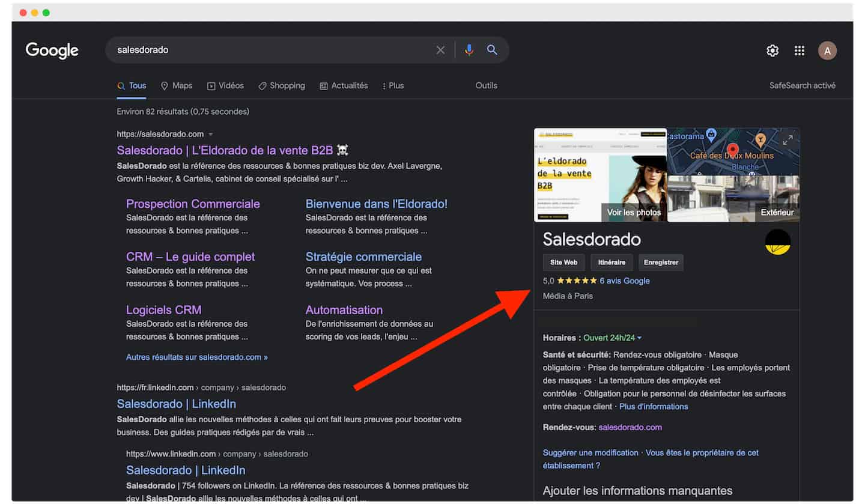Switch to the Vidéos tab
The image size is (865, 504).
pyautogui.click(x=225, y=86)
